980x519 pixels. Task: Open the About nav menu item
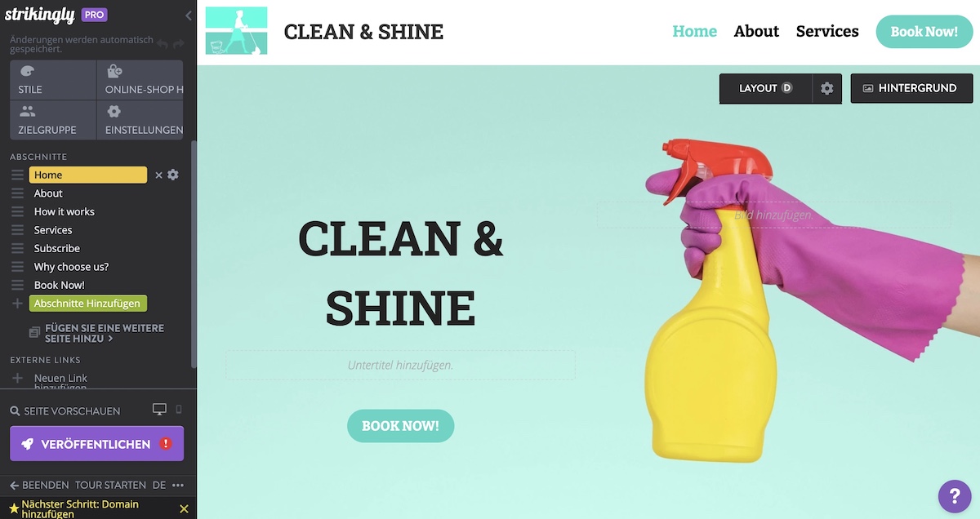pyautogui.click(x=756, y=32)
